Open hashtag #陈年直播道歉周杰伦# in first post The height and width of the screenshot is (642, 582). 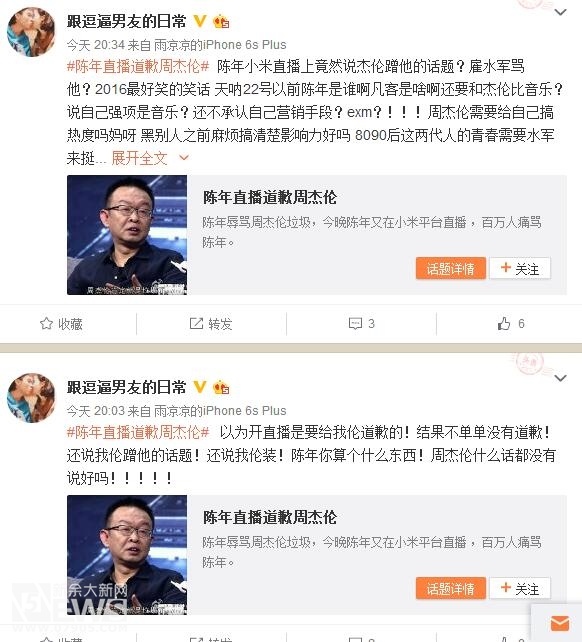click(x=138, y=66)
